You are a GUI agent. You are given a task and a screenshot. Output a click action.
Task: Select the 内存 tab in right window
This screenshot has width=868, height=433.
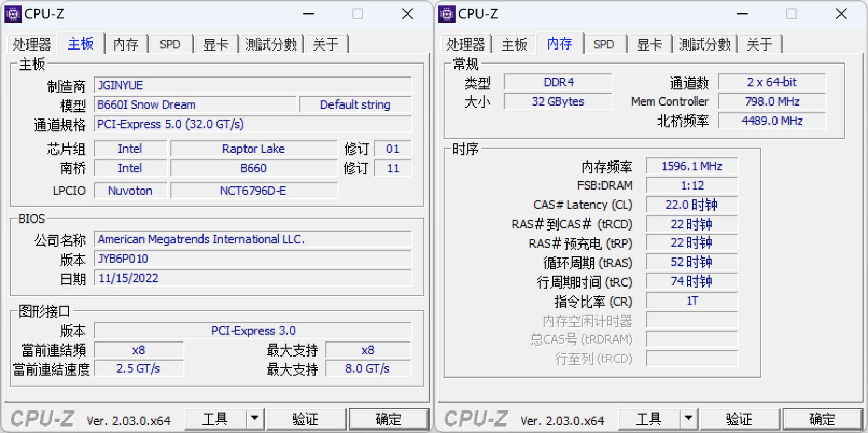pyautogui.click(x=559, y=44)
